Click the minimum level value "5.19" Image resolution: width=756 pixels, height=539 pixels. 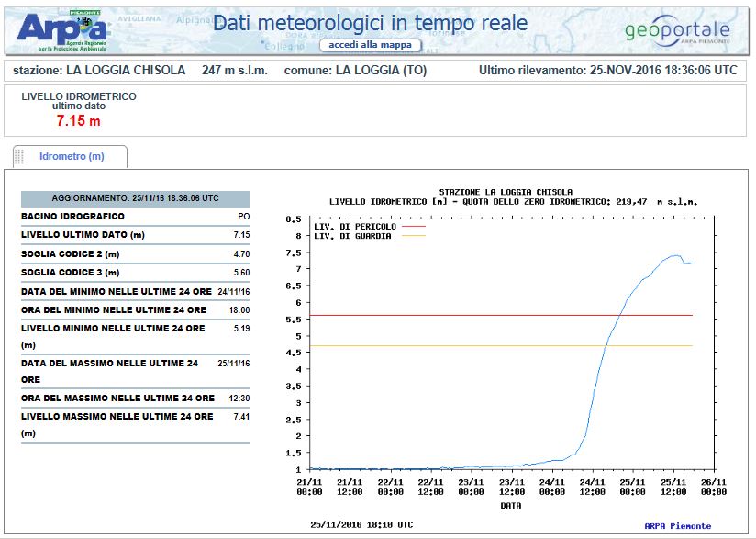coord(241,328)
